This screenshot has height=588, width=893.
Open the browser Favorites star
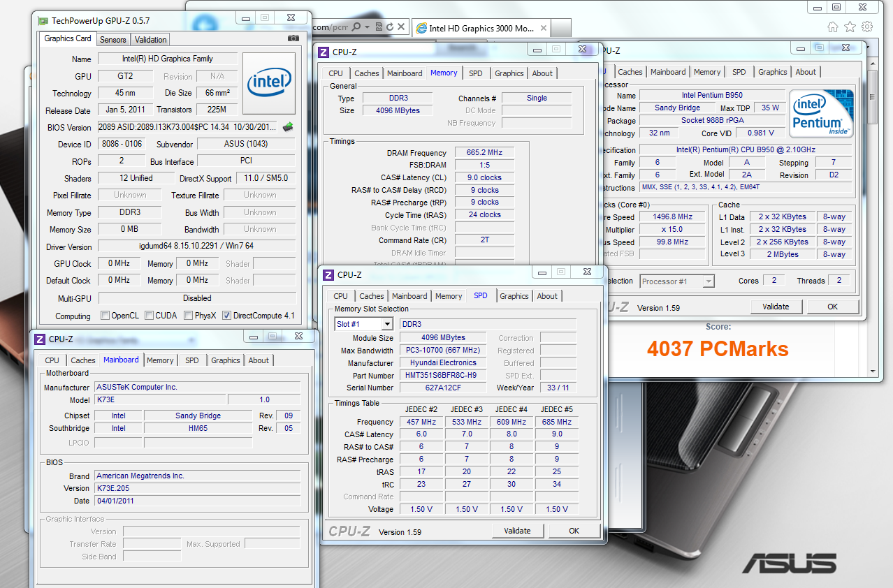tap(850, 27)
